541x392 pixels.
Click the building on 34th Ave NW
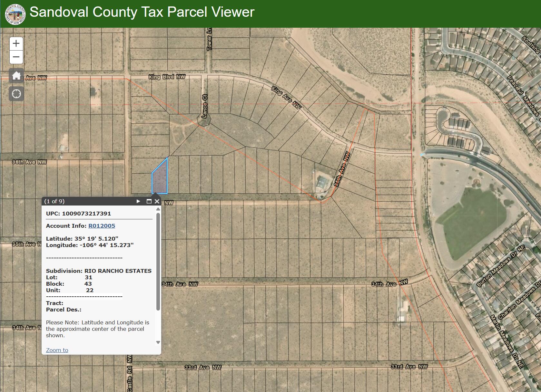pos(403,311)
